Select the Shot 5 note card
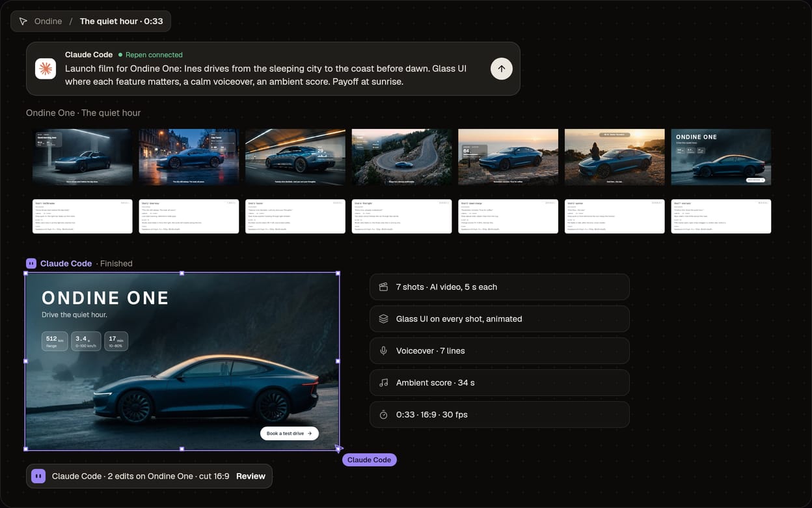 508,216
